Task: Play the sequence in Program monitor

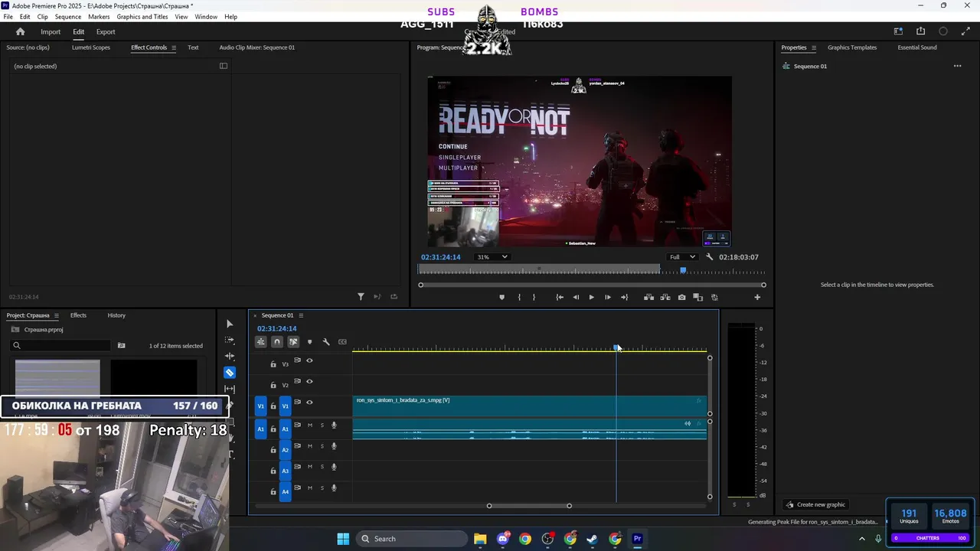Action: click(591, 297)
